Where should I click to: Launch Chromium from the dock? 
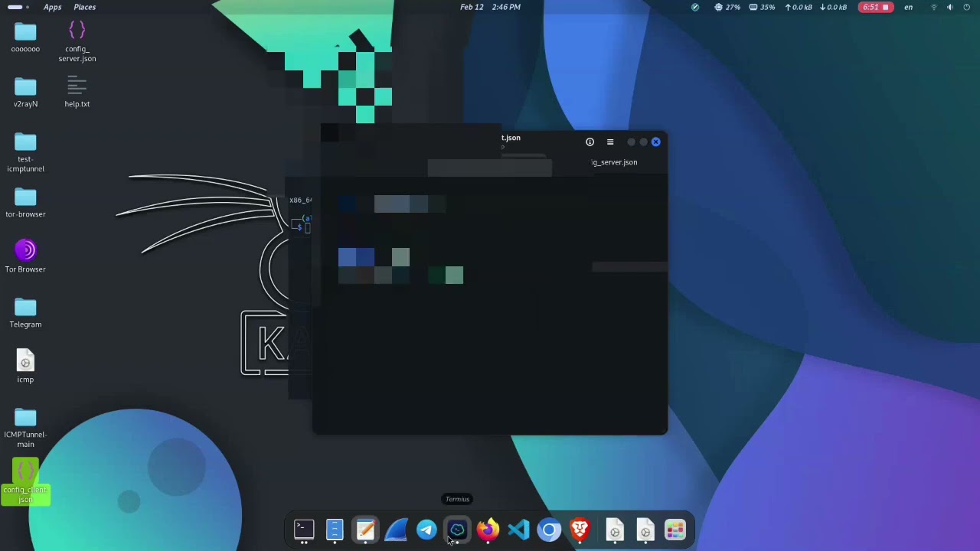click(549, 530)
